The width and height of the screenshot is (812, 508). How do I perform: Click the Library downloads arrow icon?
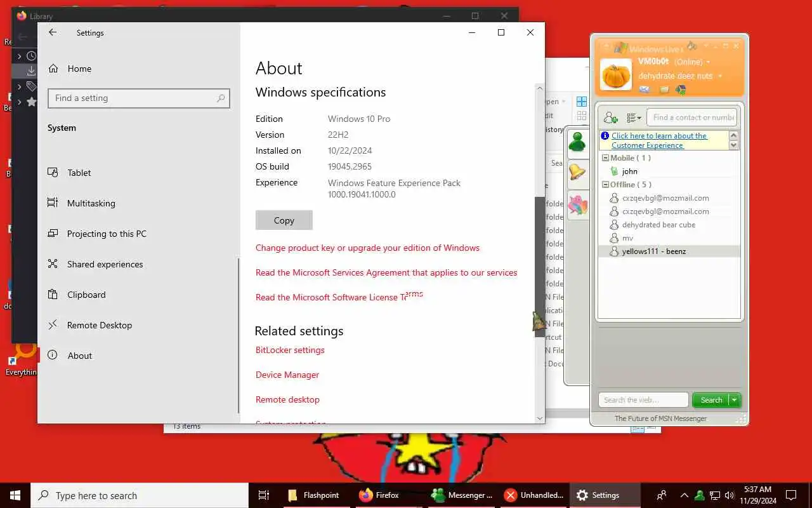31,70
